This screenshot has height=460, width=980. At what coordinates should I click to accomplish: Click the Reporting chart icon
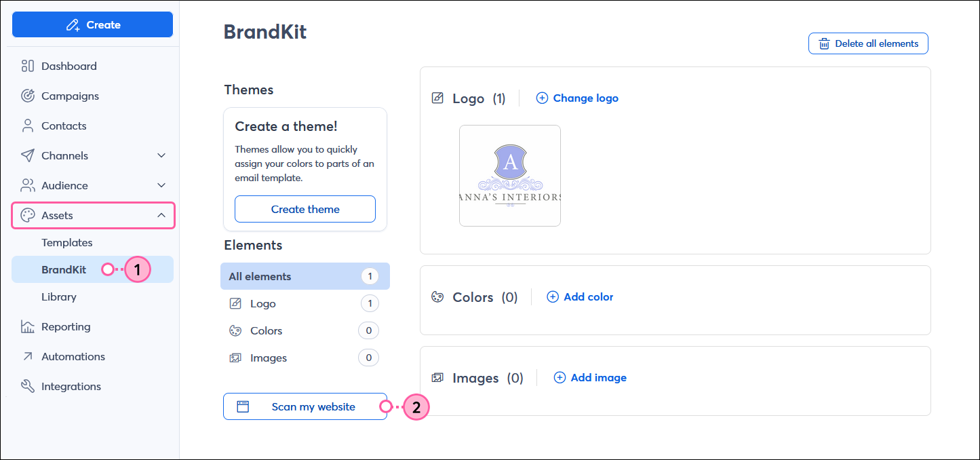click(27, 326)
